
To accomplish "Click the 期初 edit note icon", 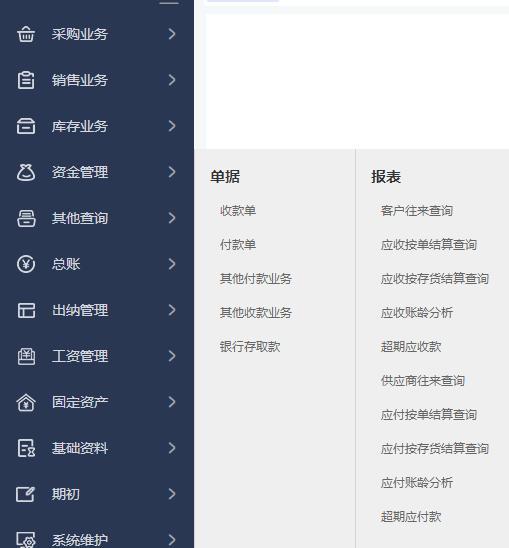I will (26, 494).
